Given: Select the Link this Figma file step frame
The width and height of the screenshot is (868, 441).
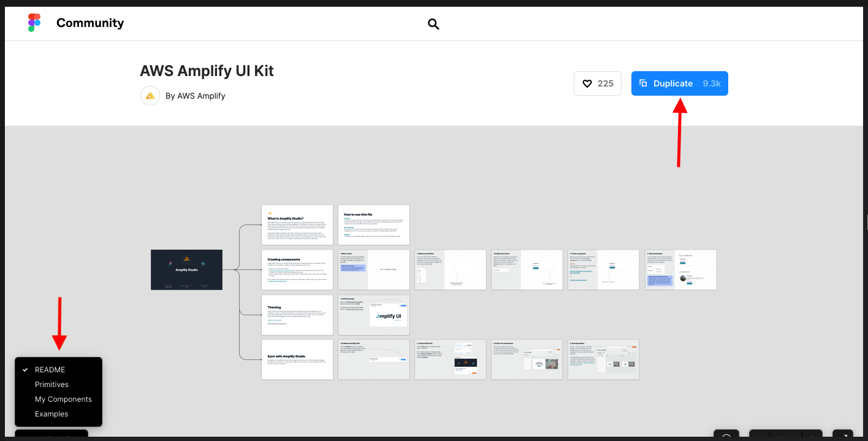Looking at the screenshot, I should (451, 359).
